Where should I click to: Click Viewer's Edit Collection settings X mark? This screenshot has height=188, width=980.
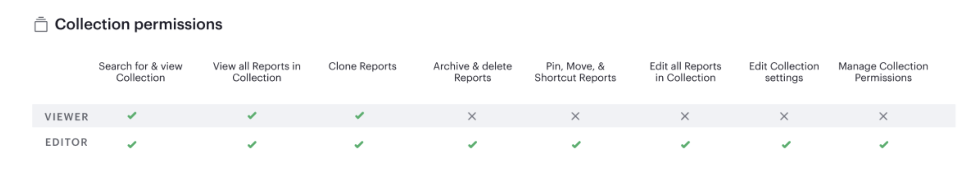(784, 117)
